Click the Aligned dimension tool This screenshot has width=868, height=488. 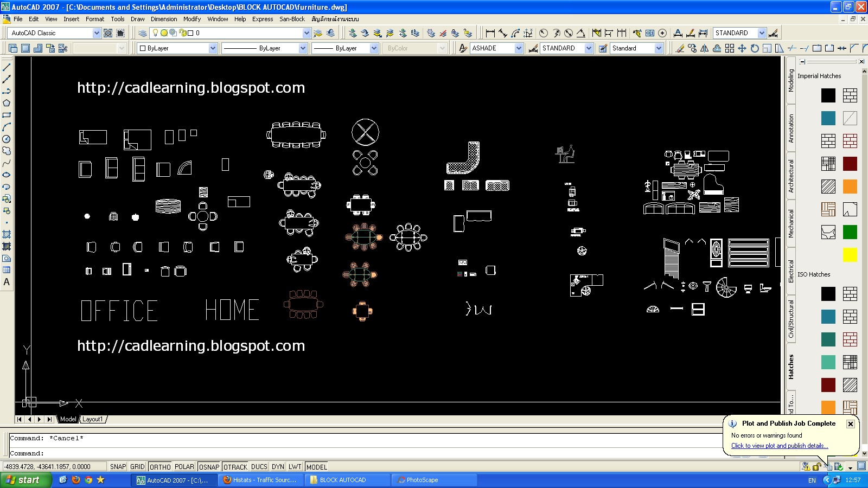click(503, 33)
